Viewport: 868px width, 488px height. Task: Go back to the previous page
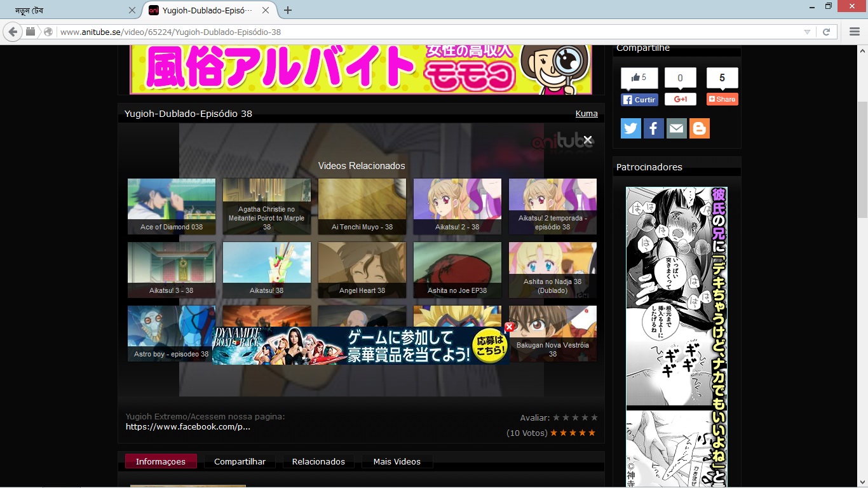13,32
